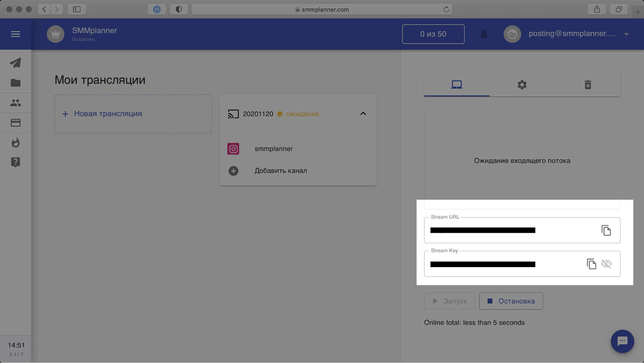Switch to the delete trash tab
The image size is (644, 363).
[x=588, y=85]
